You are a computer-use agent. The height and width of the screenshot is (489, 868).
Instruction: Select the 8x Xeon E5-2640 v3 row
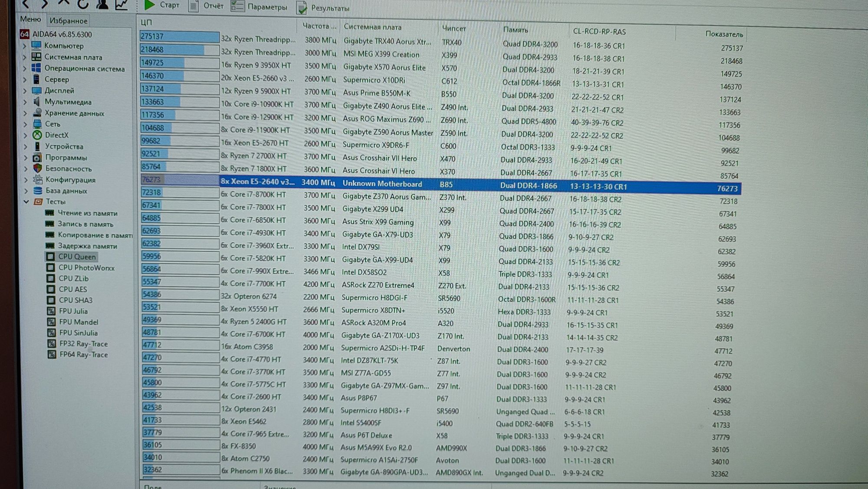[x=441, y=184]
